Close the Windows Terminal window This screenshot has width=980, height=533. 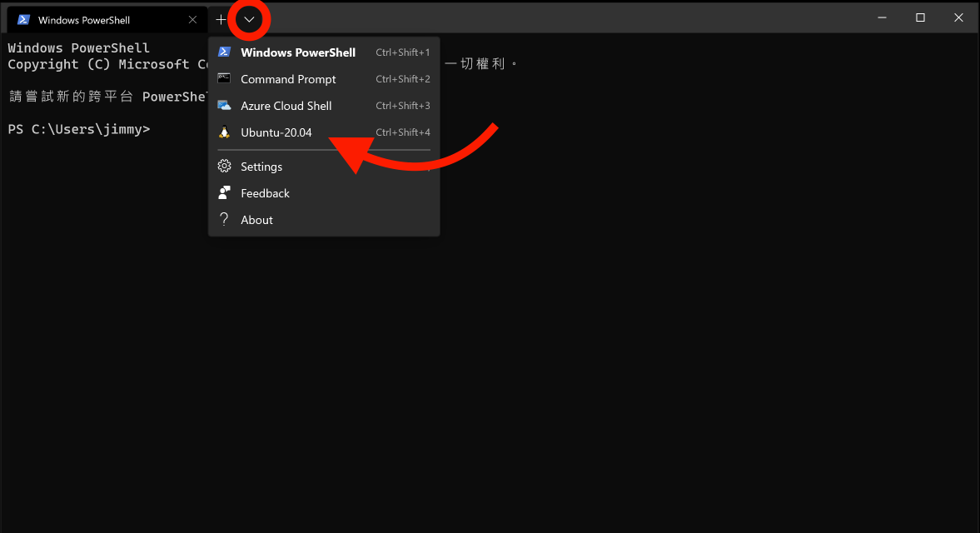coord(958,17)
